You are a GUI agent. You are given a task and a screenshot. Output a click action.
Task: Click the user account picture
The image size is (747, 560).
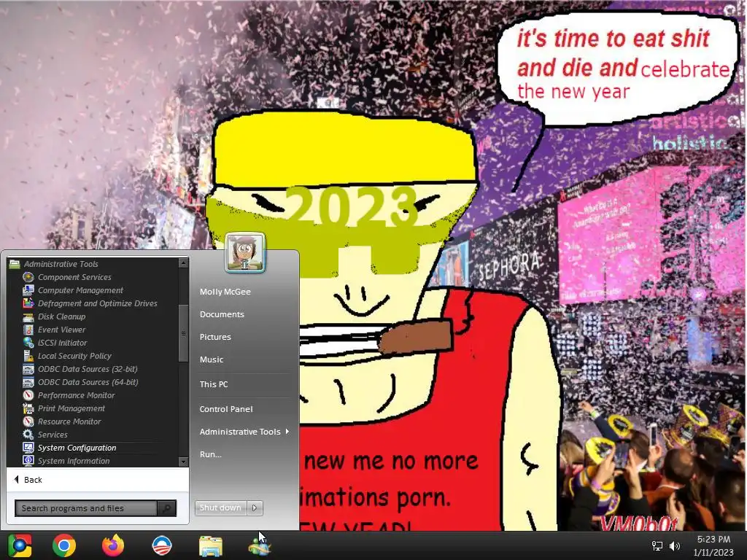coord(245,252)
